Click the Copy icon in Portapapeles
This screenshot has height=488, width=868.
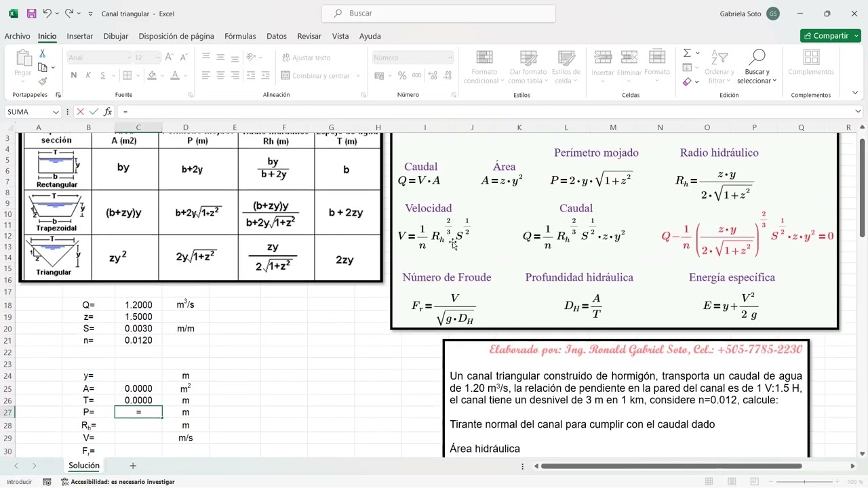point(43,67)
